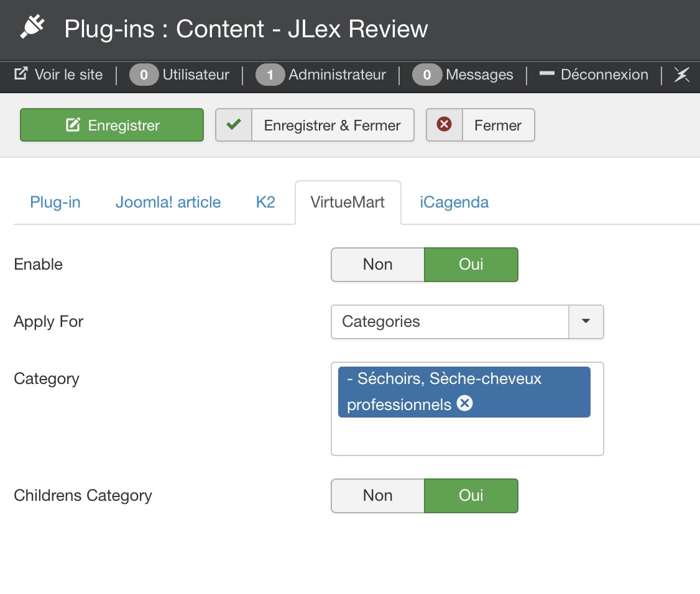
Task: Click the empty area of Category field
Action: point(466,437)
